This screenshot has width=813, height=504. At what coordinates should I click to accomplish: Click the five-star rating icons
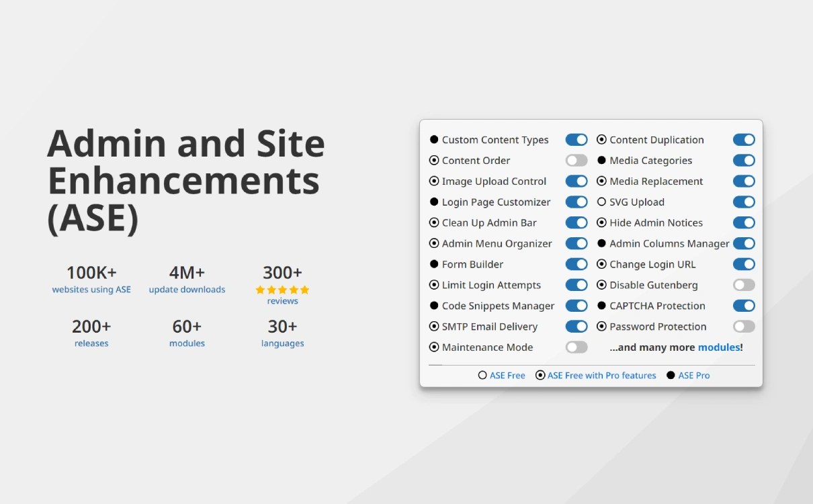pyautogui.click(x=282, y=290)
